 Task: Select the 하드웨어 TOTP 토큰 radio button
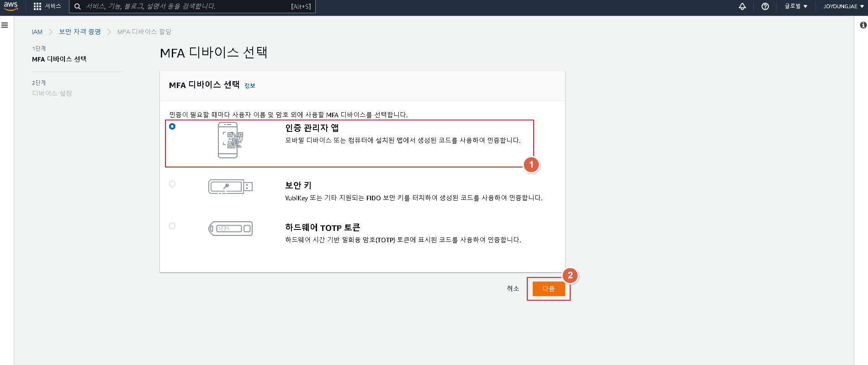[172, 226]
